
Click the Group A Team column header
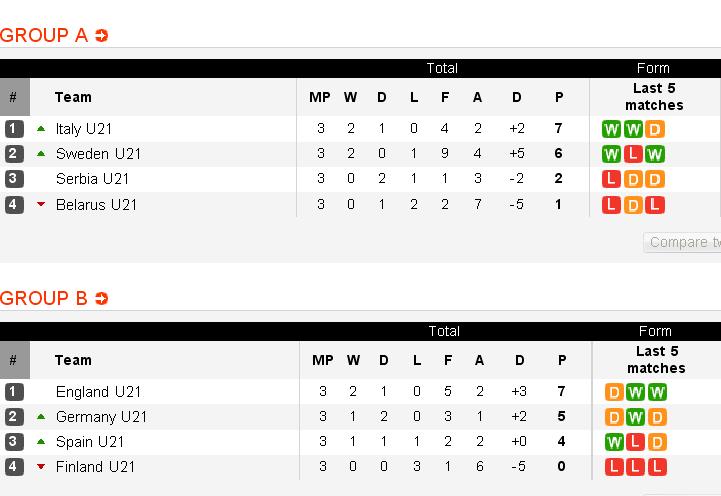coord(73,97)
